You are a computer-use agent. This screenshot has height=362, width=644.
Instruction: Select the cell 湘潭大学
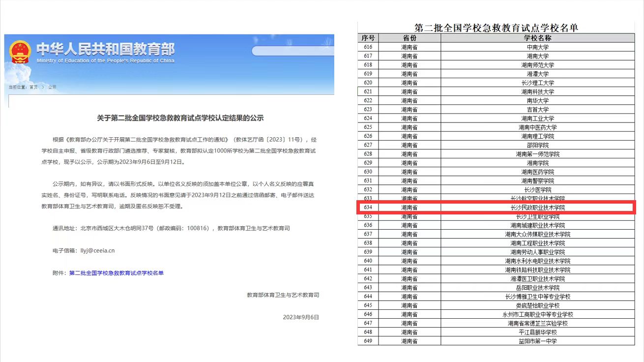[x=538, y=74]
